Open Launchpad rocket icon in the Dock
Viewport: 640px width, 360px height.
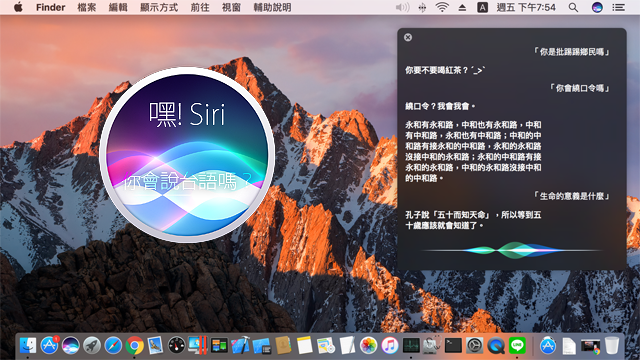point(92,346)
